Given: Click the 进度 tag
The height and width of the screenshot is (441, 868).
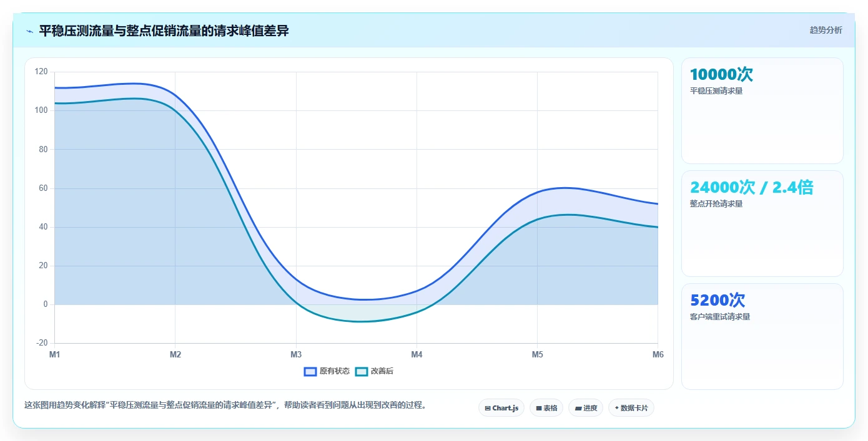Looking at the screenshot, I should point(586,408).
